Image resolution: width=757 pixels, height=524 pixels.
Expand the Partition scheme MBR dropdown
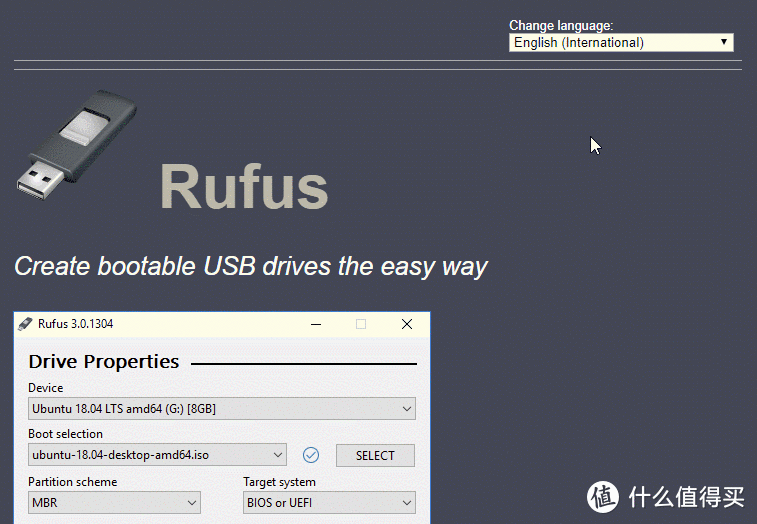[x=114, y=503]
